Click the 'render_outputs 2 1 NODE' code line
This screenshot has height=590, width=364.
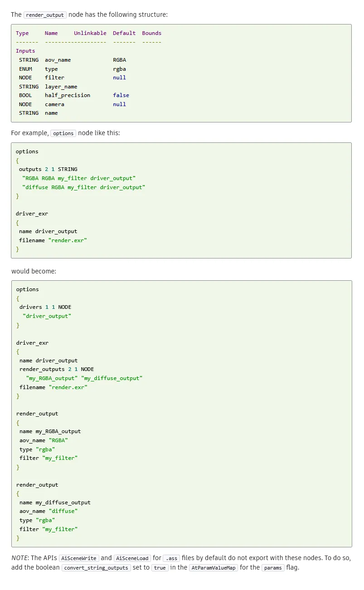[x=57, y=369]
